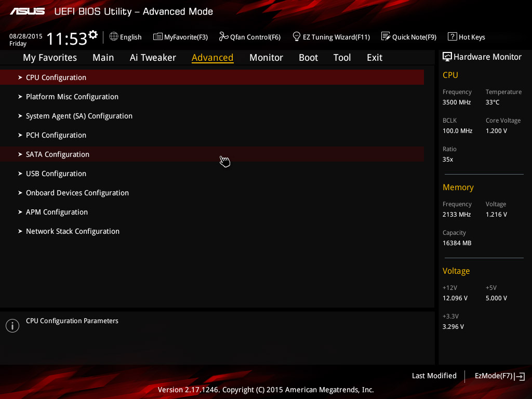Image resolution: width=532 pixels, height=399 pixels.
Task: Expand the CPU Configuration arrow
Action: [20, 77]
